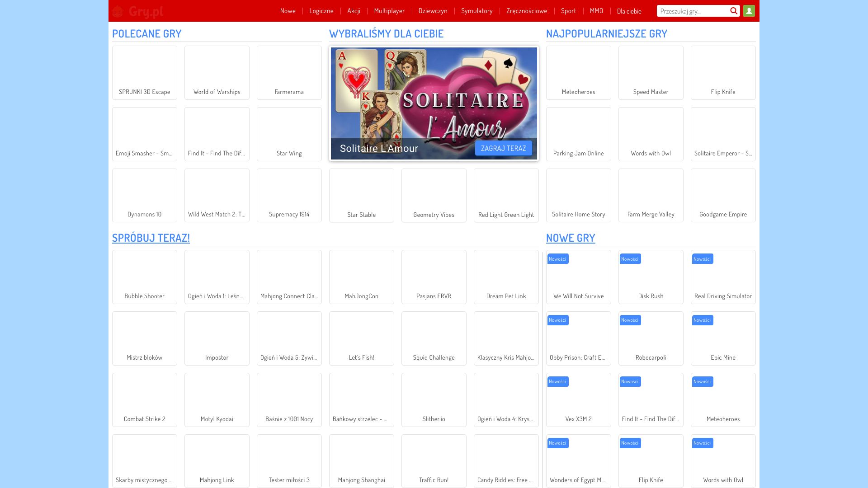
Task: Open the Emoji Smasher game tile
Action: click(x=145, y=134)
